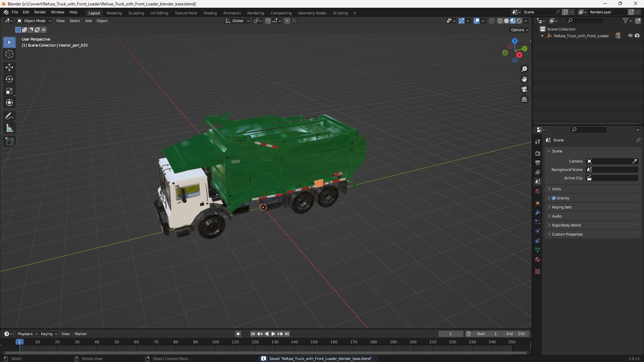Screen dimensions: 644x362
Task: Toggle the Gravity checkbox
Action: pos(554,198)
